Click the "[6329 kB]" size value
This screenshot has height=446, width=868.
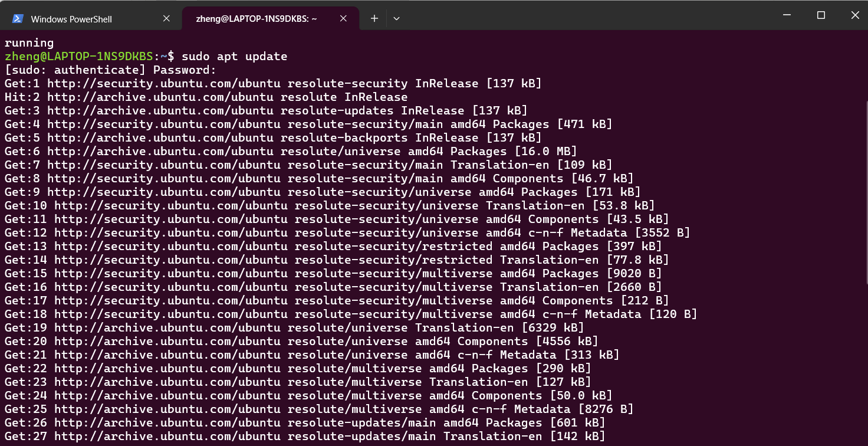click(553, 328)
